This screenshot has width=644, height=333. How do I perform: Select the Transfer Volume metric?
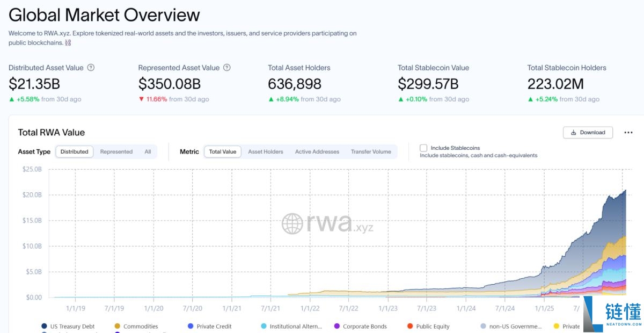(371, 151)
